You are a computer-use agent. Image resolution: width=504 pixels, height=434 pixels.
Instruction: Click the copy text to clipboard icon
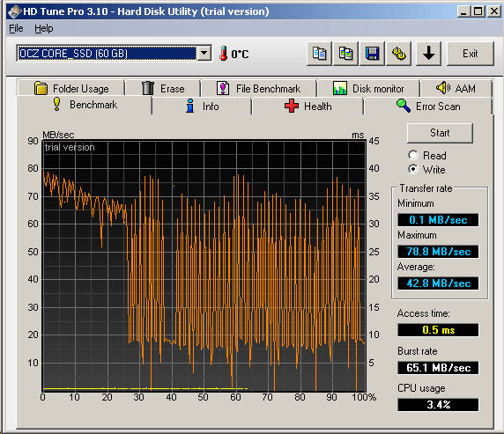pos(319,54)
